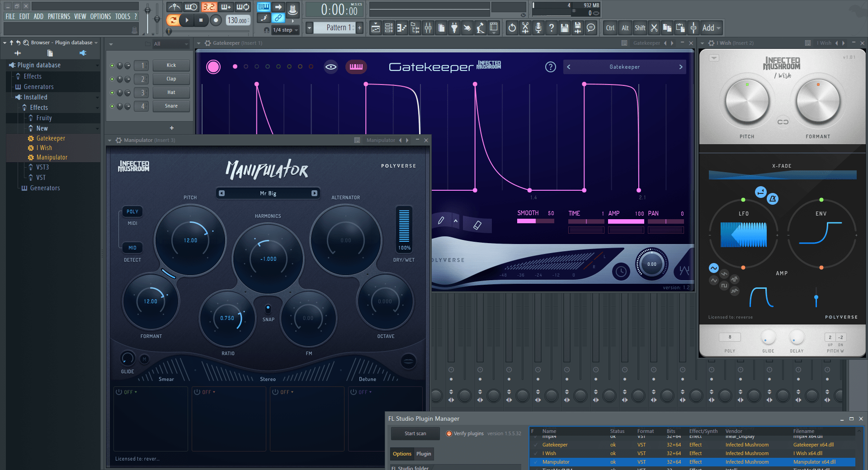Open the help question mark icon

552,28
